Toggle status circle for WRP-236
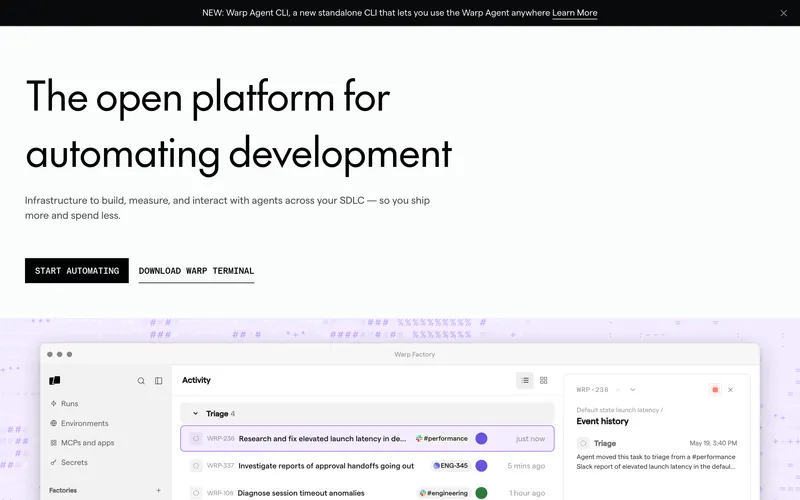 pyautogui.click(x=196, y=439)
